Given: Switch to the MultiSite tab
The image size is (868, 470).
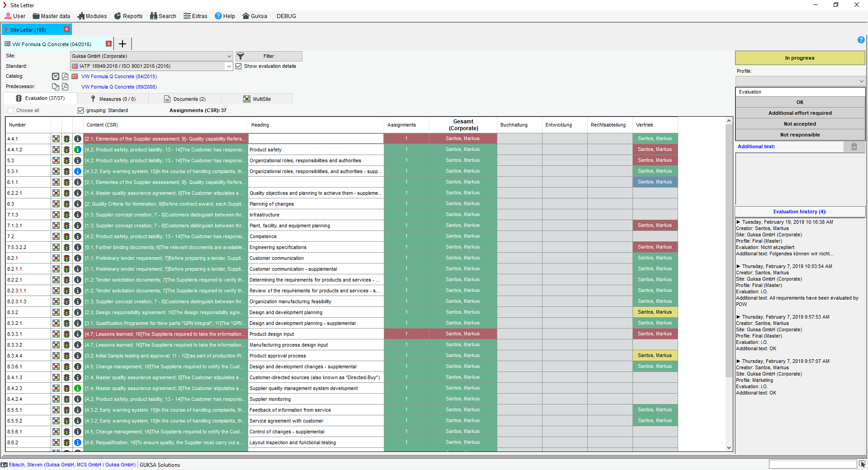Looking at the screenshot, I should 257,99.
